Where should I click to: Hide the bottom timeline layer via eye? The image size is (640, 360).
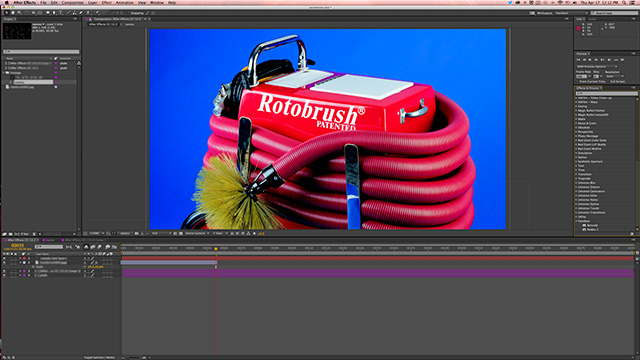(x=4, y=275)
